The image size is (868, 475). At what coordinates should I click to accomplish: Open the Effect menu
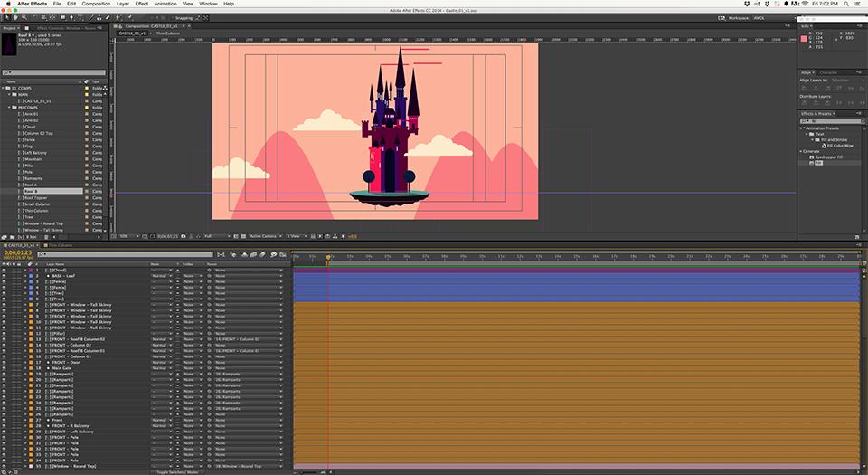pyautogui.click(x=142, y=4)
